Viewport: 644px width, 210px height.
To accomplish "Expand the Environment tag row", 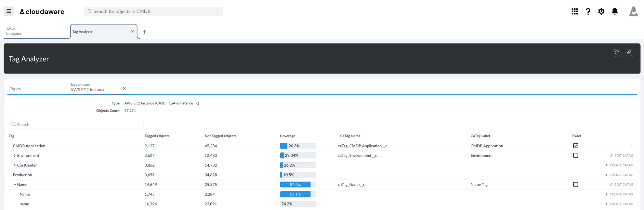I will 15,156.
